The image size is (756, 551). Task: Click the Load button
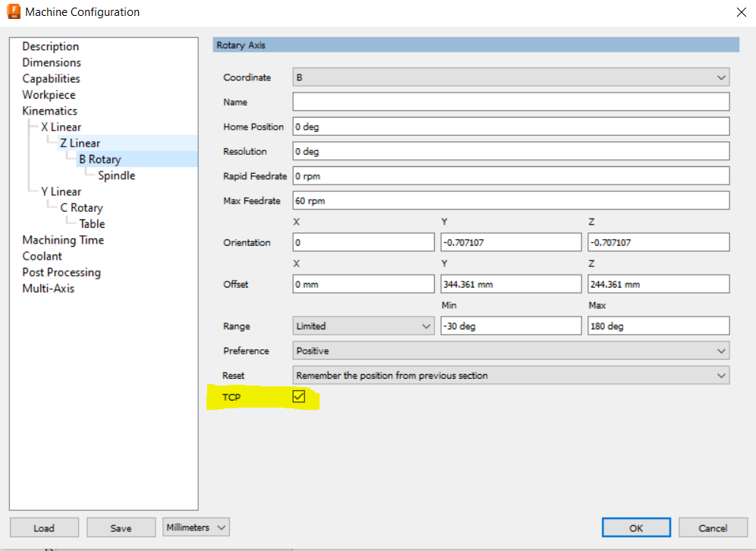44,527
